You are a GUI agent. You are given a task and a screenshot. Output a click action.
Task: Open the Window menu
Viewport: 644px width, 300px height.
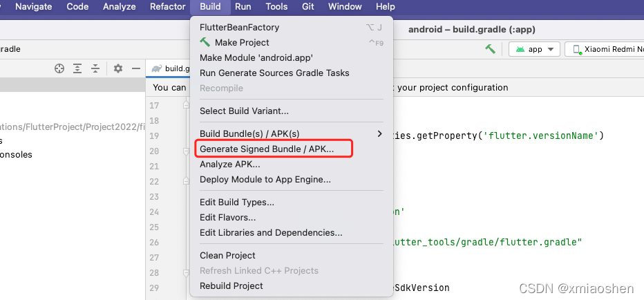(x=345, y=7)
